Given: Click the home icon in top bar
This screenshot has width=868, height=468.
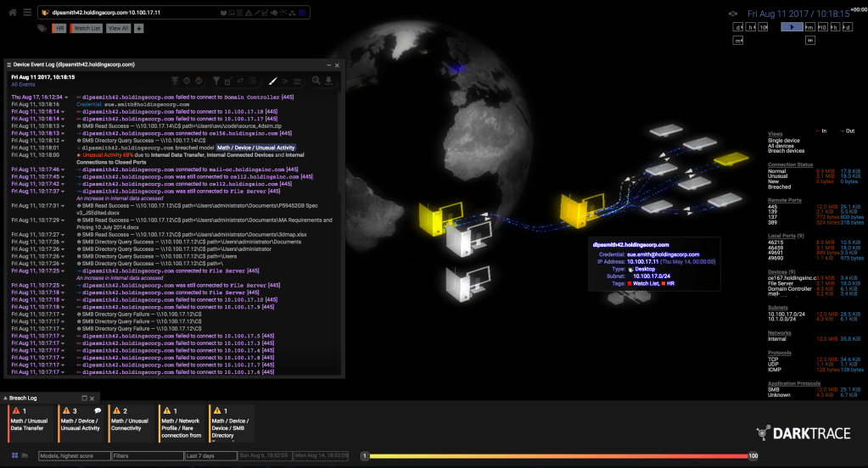Looking at the screenshot, I should click(x=11, y=12).
